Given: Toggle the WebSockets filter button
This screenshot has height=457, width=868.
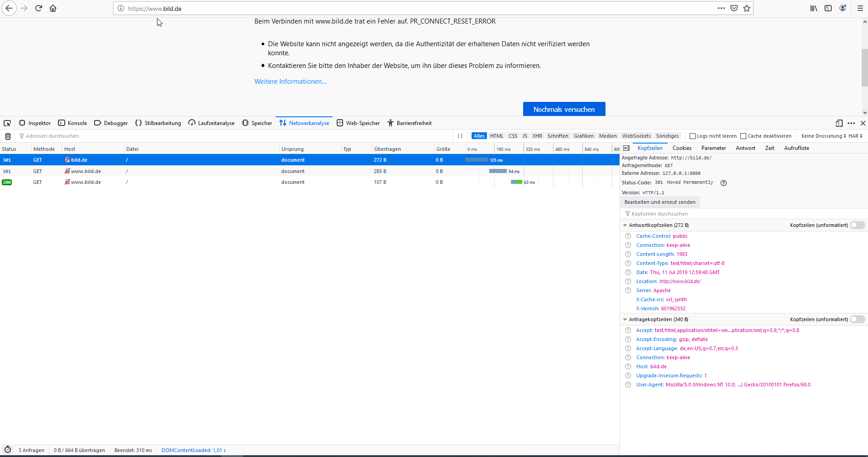Looking at the screenshot, I should coord(636,136).
